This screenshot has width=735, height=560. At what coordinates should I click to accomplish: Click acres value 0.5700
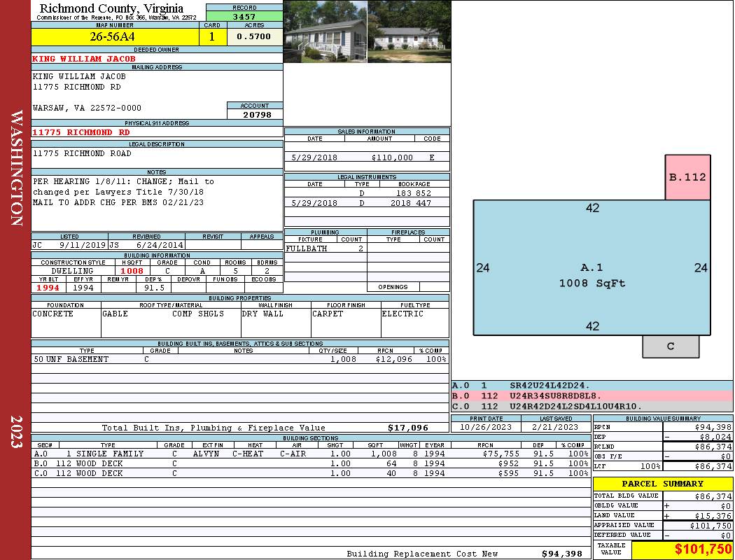pos(253,36)
